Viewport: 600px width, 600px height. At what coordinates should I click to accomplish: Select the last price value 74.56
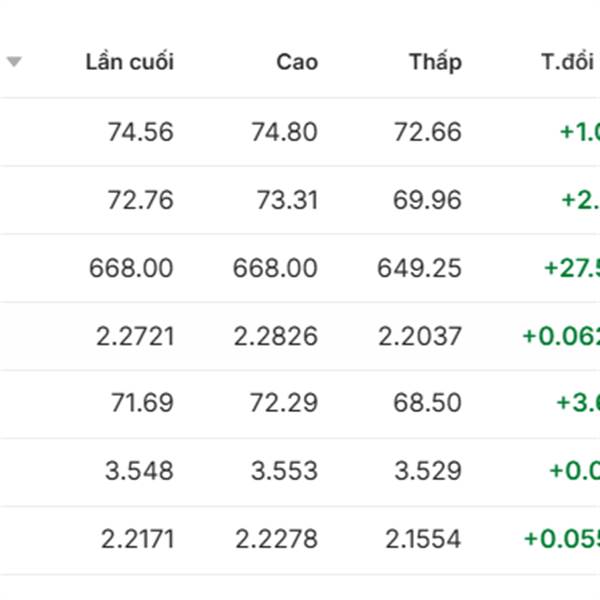click(x=140, y=132)
